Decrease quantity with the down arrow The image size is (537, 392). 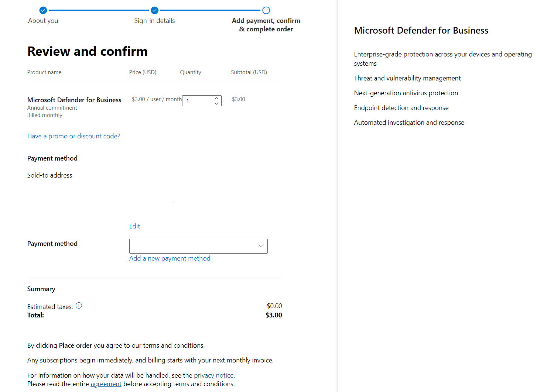[216, 104]
